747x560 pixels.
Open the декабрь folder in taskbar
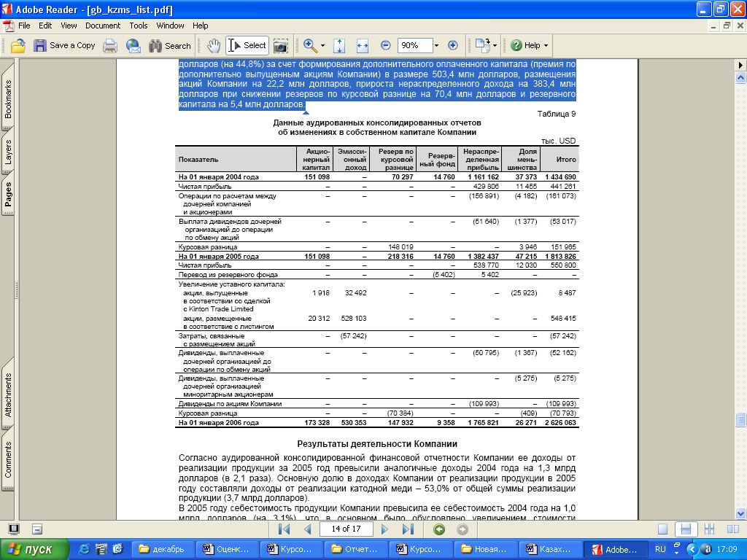[161, 549]
